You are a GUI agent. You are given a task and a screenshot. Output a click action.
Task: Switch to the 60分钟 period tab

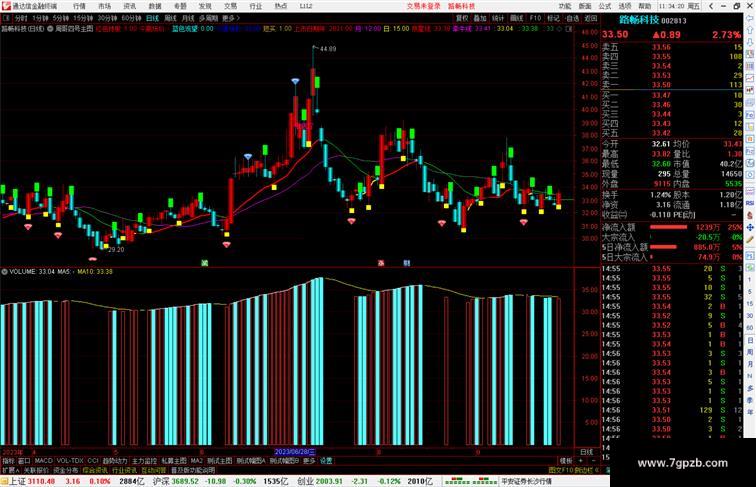coord(131,18)
